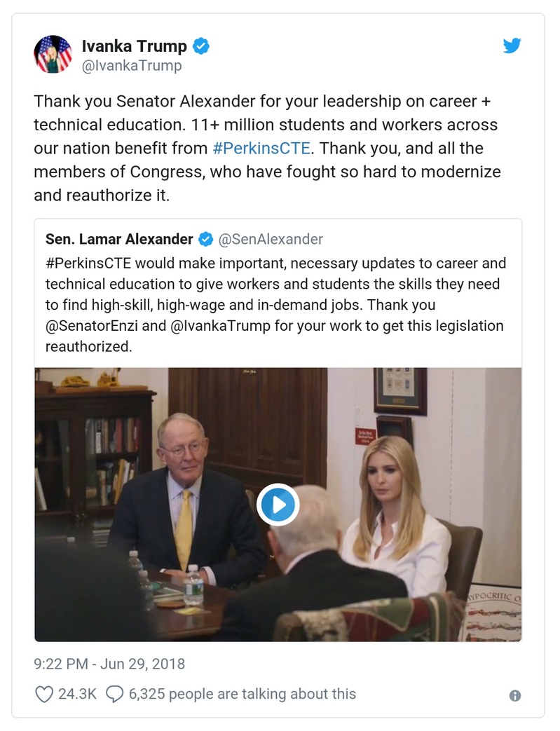Click the @IvankaTrump handle
Viewport: 560px width, 731px height.
tap(132, 66)
